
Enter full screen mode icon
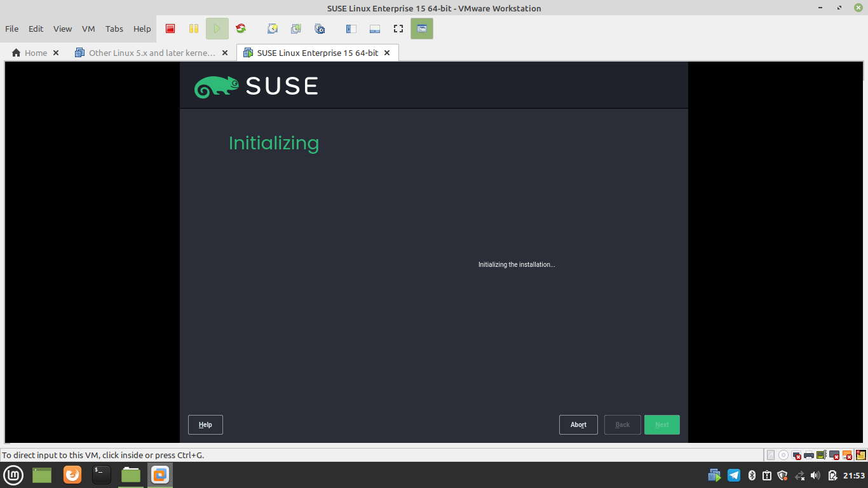click(398, 29)
